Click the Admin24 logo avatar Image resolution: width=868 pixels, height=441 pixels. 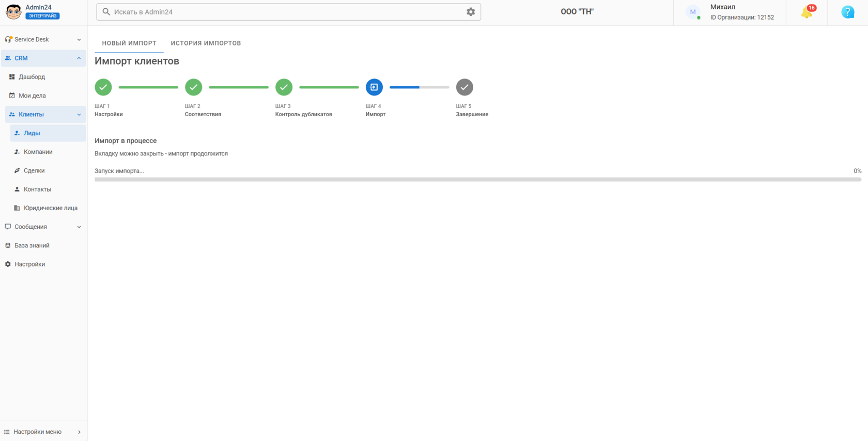[13, 11]
